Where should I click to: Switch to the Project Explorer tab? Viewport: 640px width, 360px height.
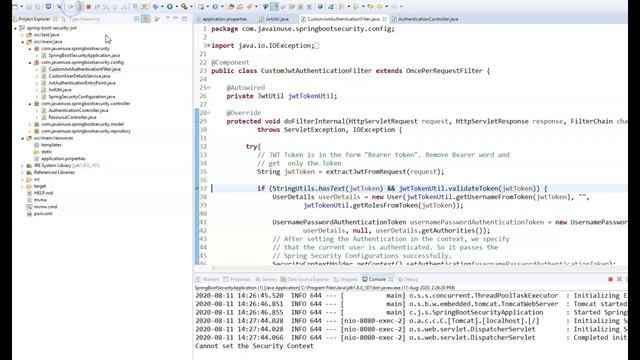point(34,19)
